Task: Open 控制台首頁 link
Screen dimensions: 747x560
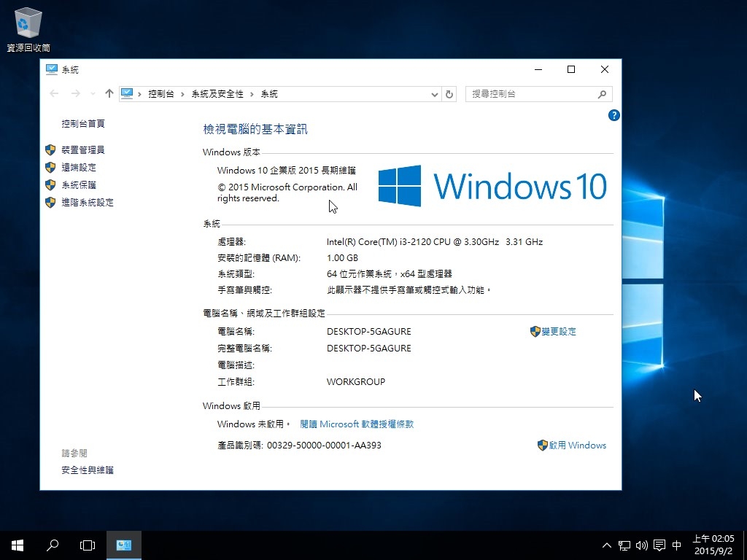Action: [83, 124]
